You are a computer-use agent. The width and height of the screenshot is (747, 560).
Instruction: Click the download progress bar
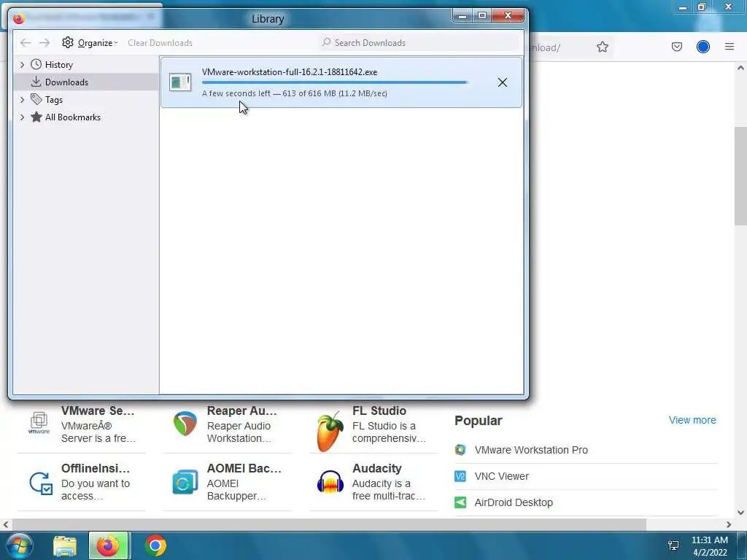(335, 82)
